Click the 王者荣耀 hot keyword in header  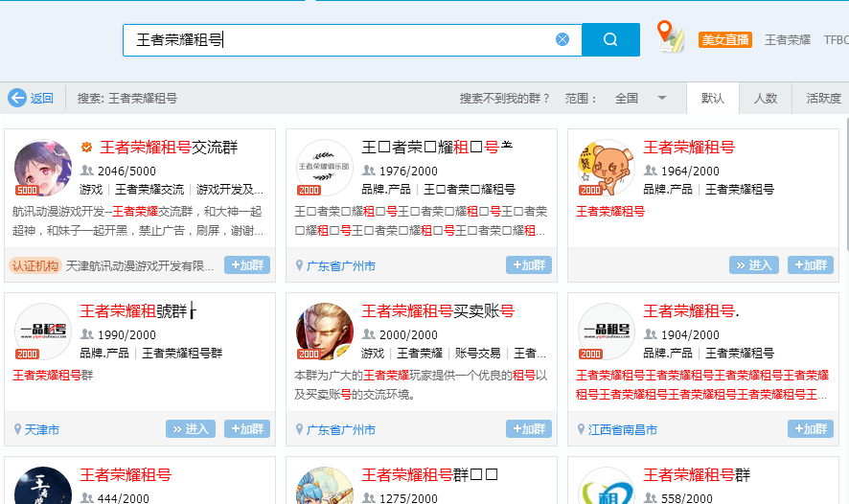pyautogui.click(x=788, y=39)
